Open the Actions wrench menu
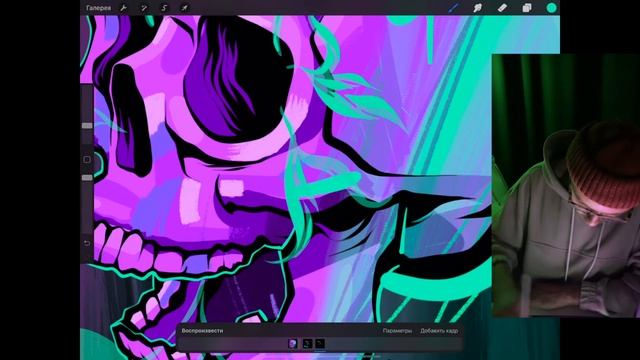This screenshot has width=640, height=360. click(123, 8)
